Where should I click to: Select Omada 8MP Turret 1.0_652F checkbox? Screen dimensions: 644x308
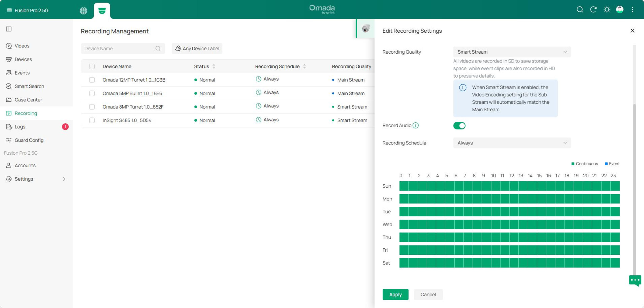(x=92, y=107)
